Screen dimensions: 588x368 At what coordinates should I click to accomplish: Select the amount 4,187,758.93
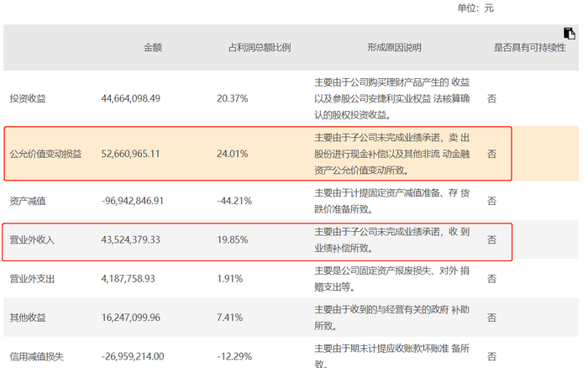click(x=128, y=279)
